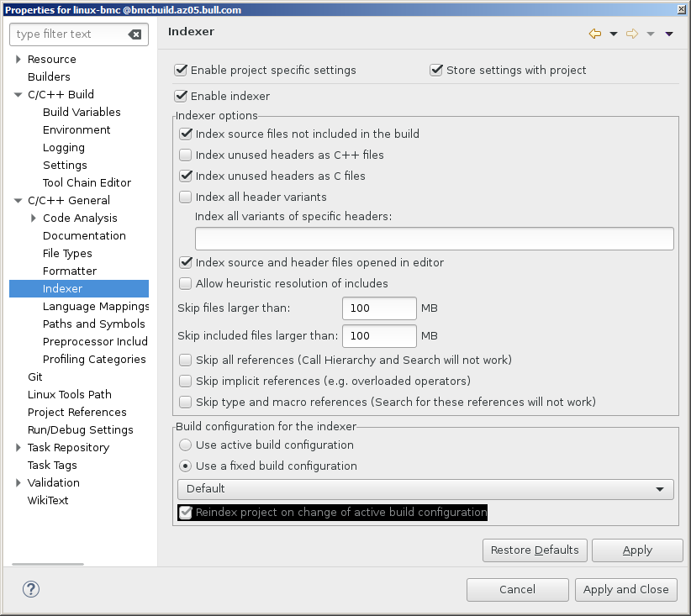This screenshot has width=691, height=616.
Task: Open the view menu triangle icon
Action: (669, 34)
